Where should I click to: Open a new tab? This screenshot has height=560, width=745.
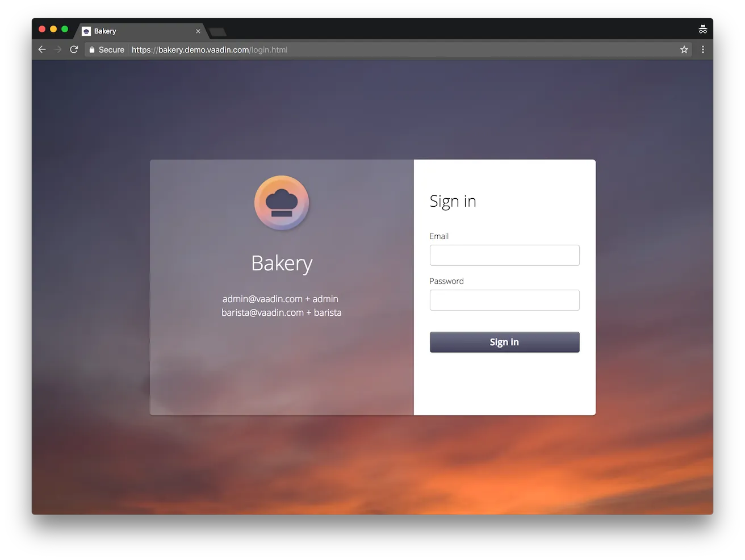tap(218, 32)
